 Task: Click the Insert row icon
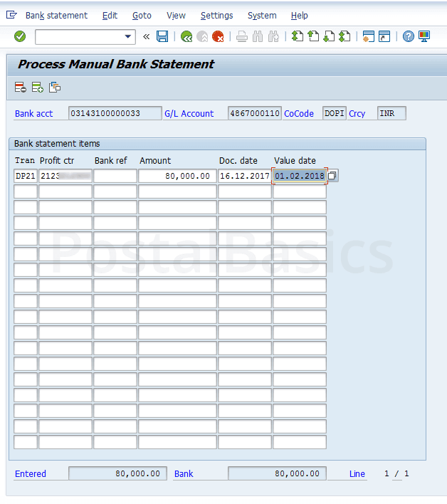37,87
